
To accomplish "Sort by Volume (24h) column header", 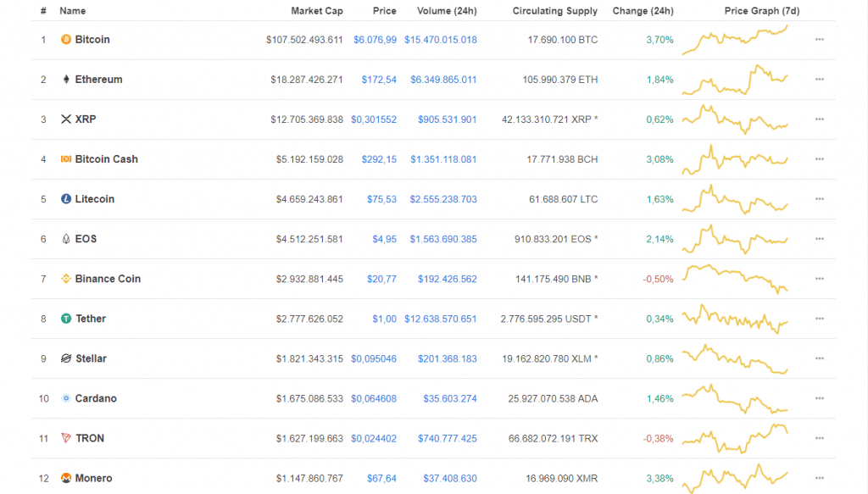I will pos(447,10).
